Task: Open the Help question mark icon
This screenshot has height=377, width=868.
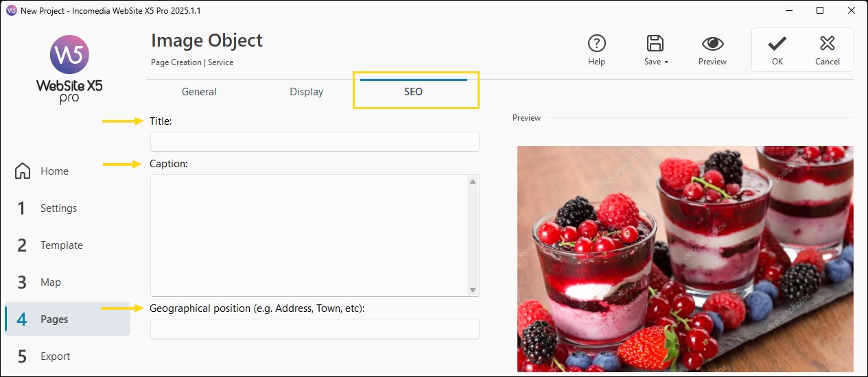Action: click(597, 44)
